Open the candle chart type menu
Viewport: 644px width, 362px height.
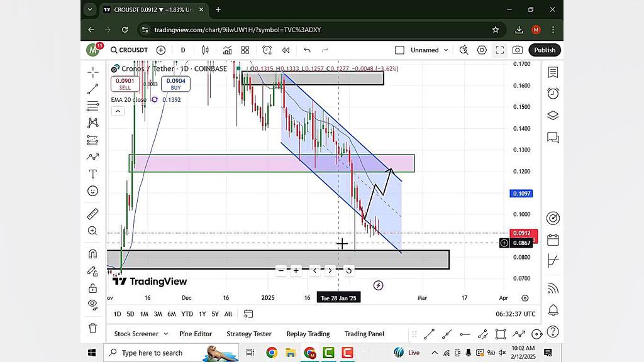[x=205, y=50]
